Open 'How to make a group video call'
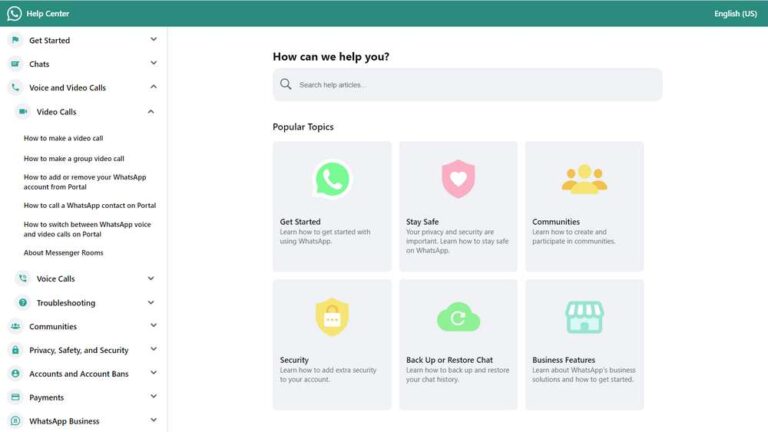Viewport: 768px width, 432px height. point(74,158)
